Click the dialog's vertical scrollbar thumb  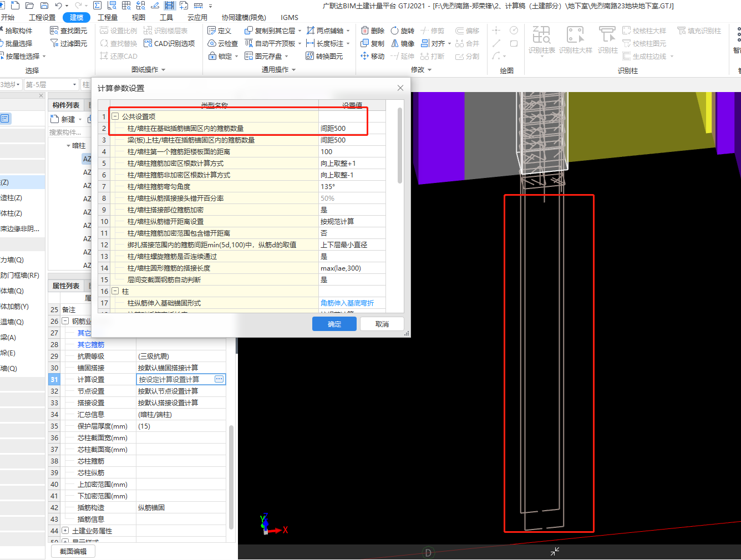click(400, 145)
